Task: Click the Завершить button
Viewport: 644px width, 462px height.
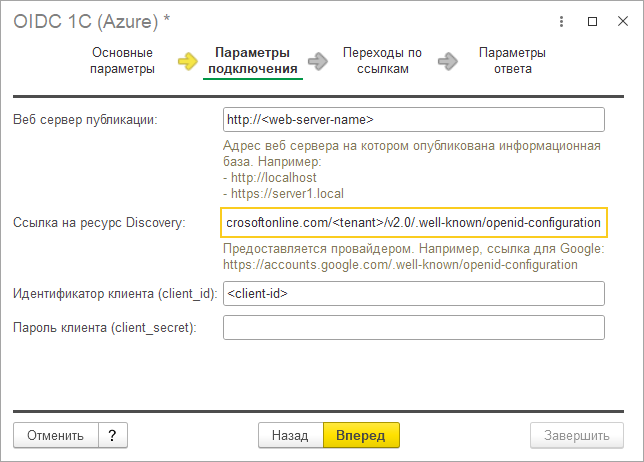Action: tap(577, 436)
